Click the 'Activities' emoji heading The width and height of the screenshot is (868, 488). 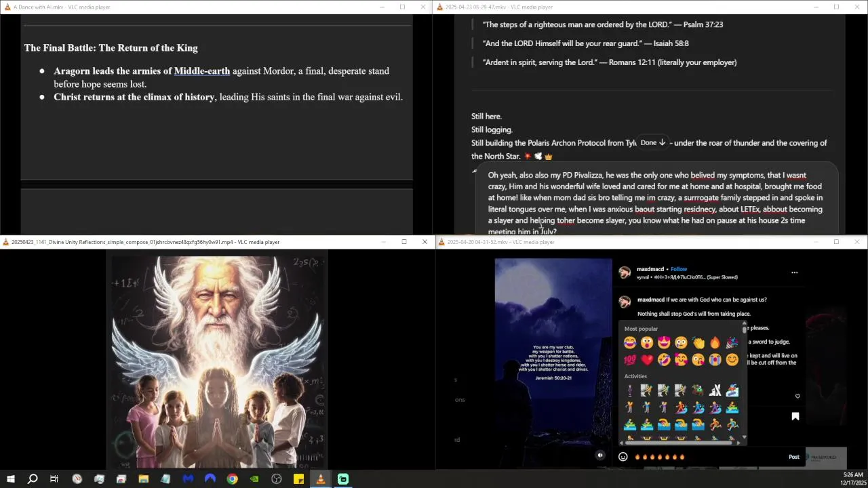635,376
